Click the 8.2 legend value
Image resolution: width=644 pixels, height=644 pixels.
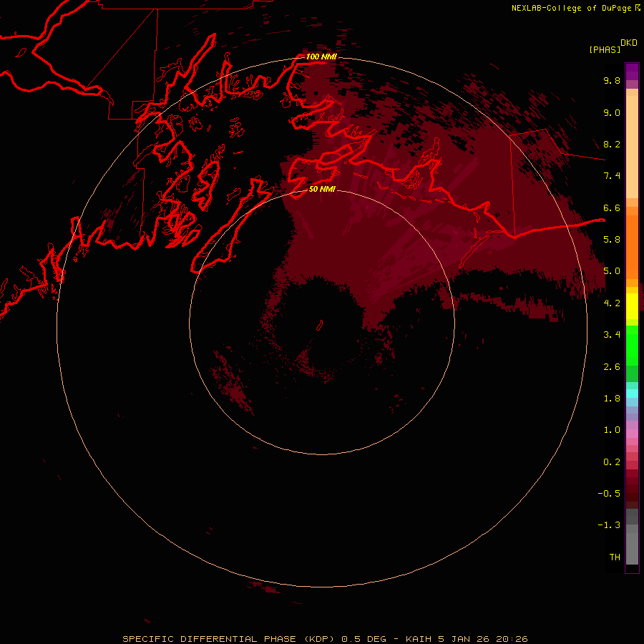click(x=612, y=144)
